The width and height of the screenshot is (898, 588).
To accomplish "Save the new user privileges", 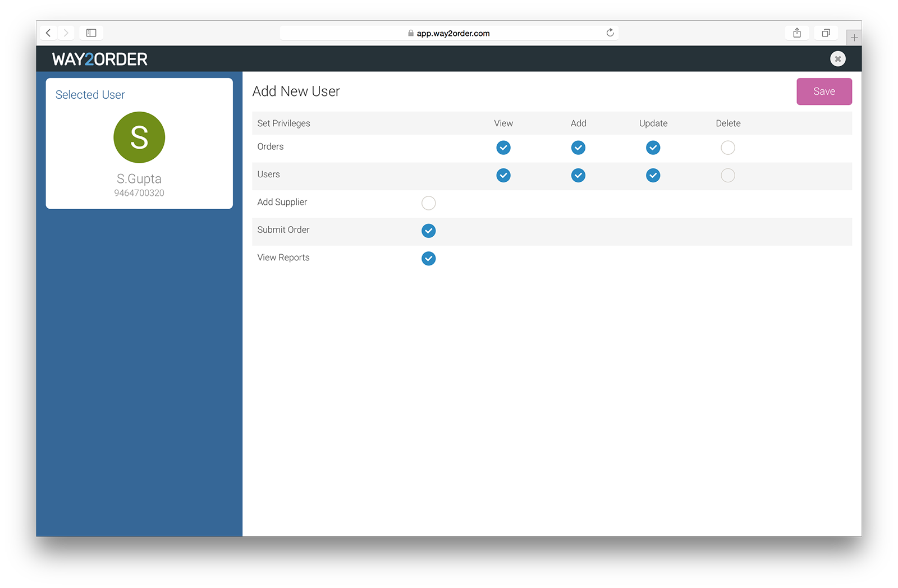I will pos(824,91).
